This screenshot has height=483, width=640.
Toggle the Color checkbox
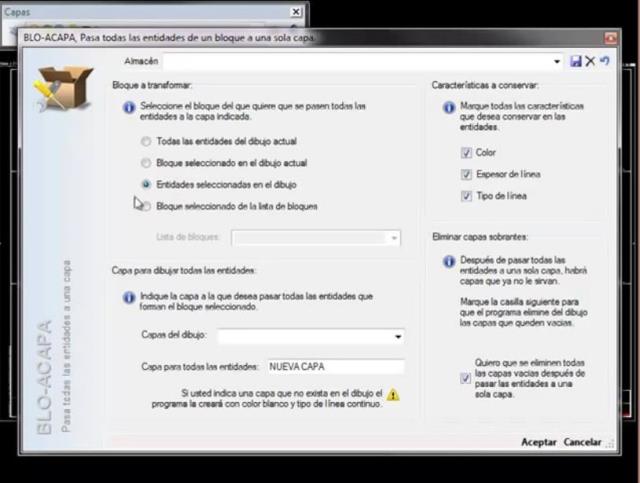tap(466, 153)
